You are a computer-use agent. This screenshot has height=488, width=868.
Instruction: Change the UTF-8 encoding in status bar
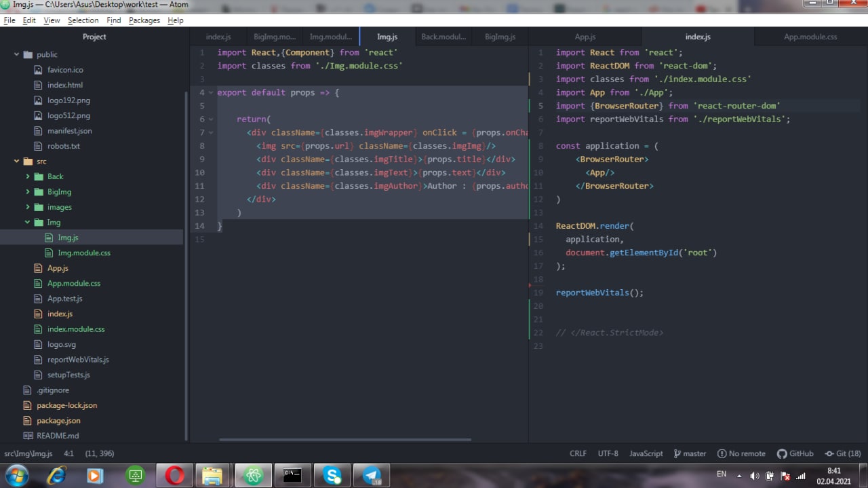[608, 453]
